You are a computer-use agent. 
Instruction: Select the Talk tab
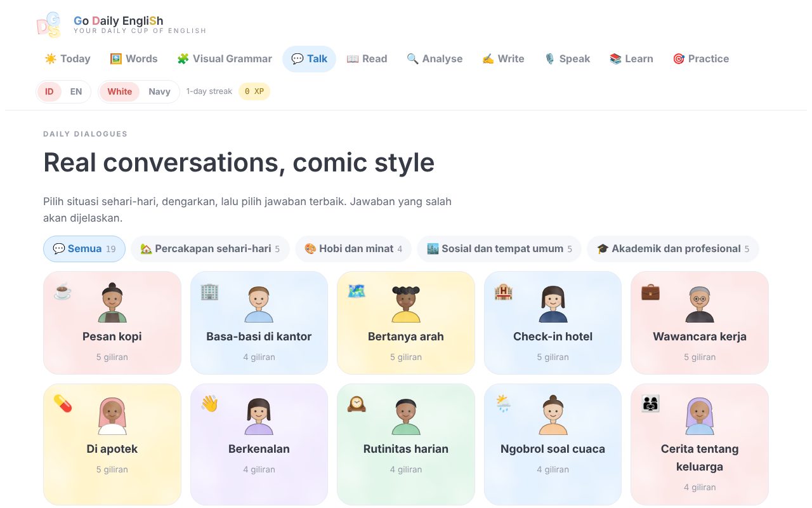(x=309, y=59)
